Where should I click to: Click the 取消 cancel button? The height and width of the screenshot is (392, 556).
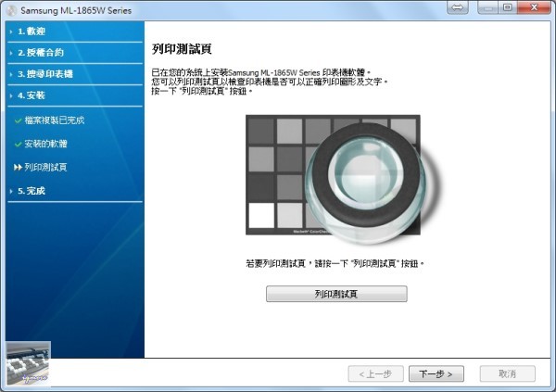508,373
